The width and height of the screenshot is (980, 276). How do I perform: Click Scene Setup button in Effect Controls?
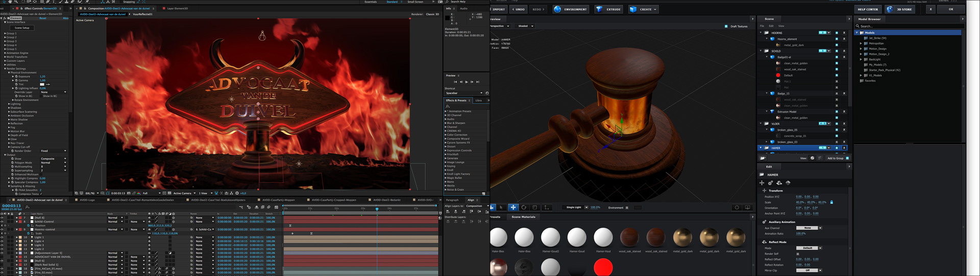[x=22, y=28]
